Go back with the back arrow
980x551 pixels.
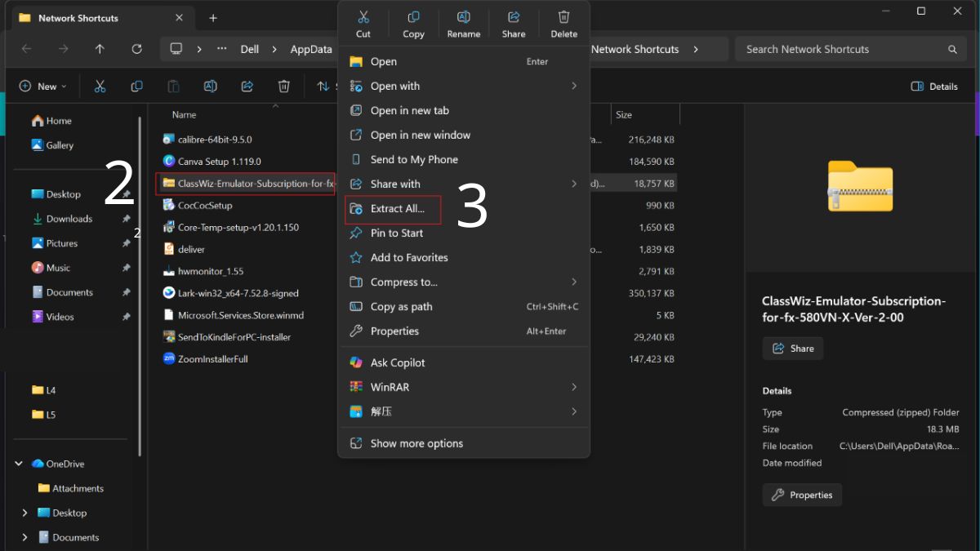[26, 49]
